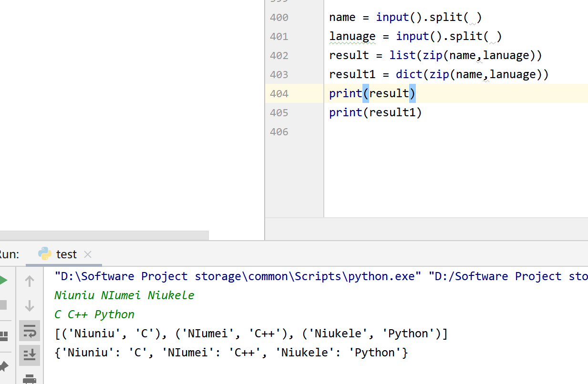Screen dimensions: 588x384
Task: Toggle Soft-Wrap in the console
Action: pos(30,330)
